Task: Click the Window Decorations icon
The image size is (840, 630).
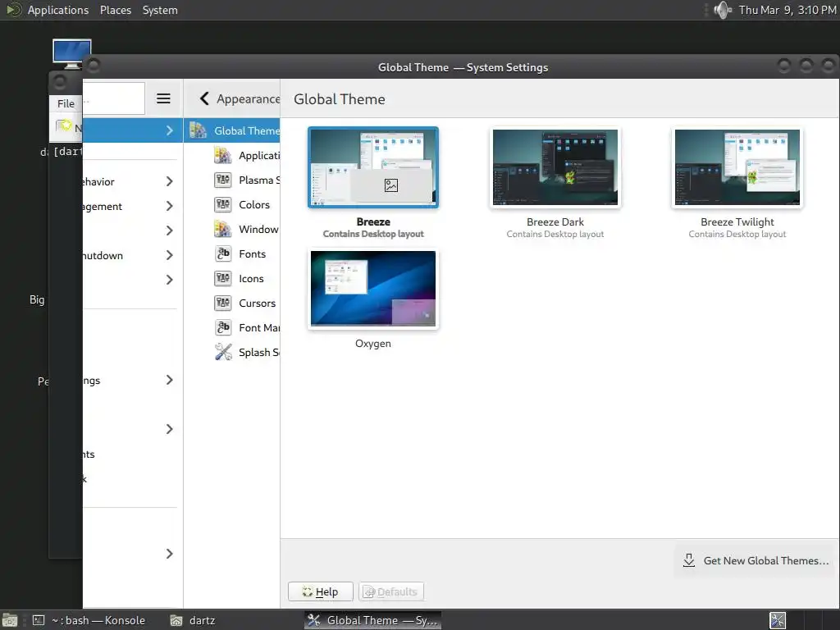Action: click(x=223, y=230)
